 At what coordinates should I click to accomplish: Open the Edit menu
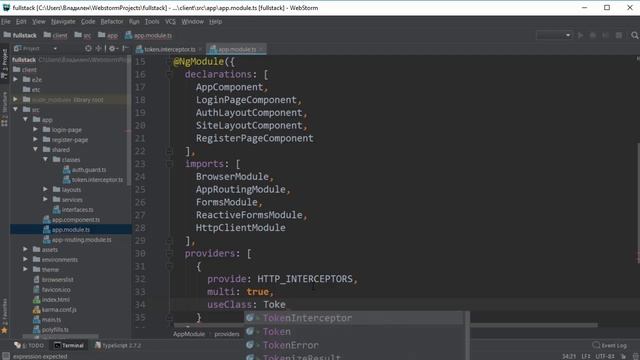(x=21, y=22)
